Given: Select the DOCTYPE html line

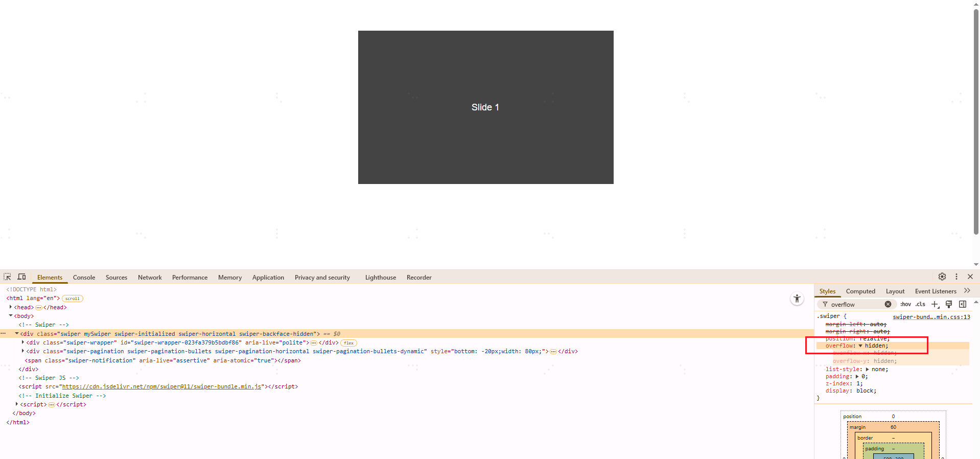Looking at the screenshot, I should pos(32,289).
